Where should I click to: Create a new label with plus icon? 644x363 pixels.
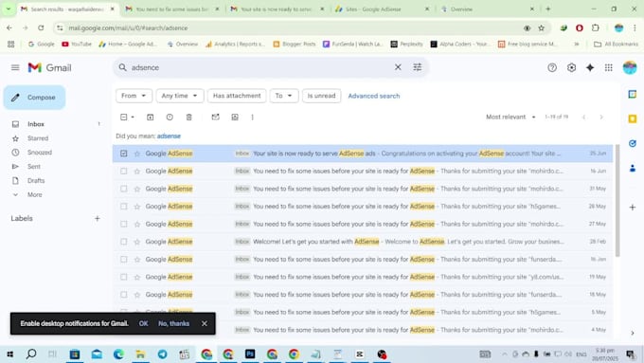97,218
